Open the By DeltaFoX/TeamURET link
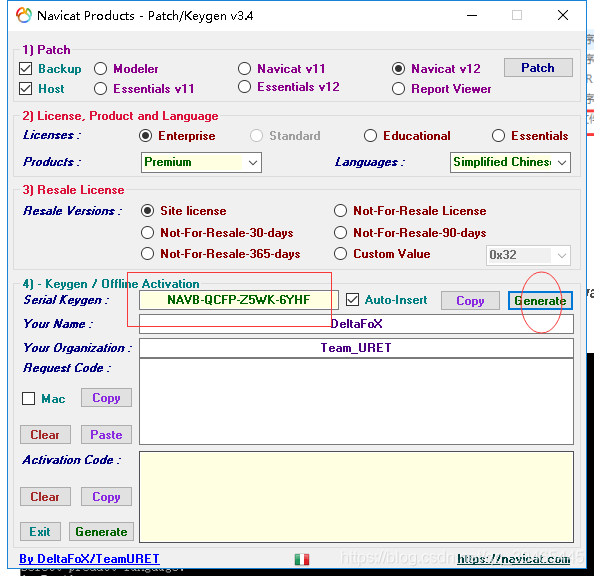Viewport: 594px width, 576px height. tap(89, 559)
